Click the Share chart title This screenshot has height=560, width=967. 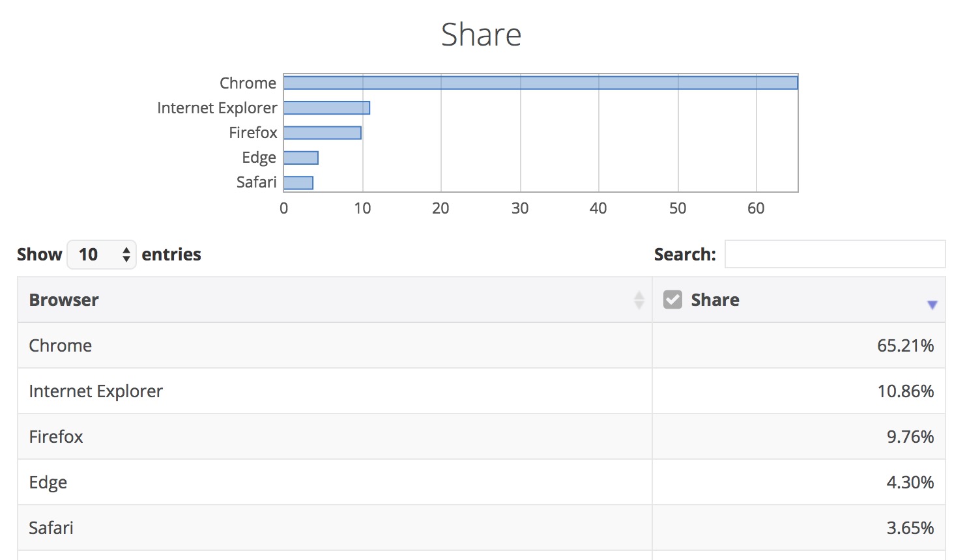[x=481, y=35]
